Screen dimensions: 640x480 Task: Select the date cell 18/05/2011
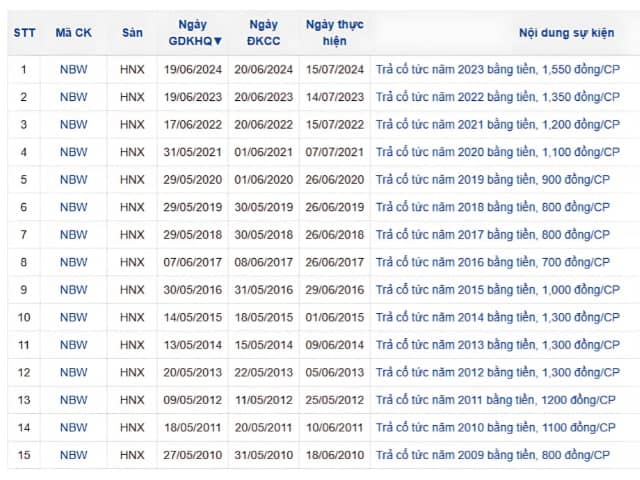(x=193, y=427)
